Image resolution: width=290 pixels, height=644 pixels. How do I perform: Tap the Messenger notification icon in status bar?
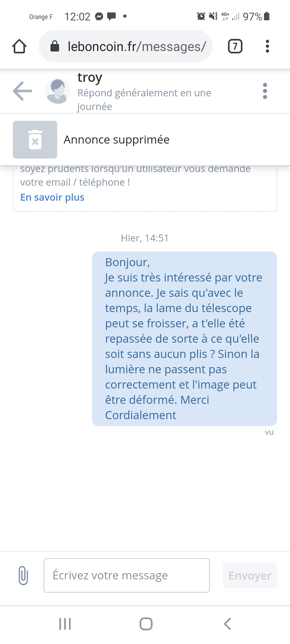(99, 17)
